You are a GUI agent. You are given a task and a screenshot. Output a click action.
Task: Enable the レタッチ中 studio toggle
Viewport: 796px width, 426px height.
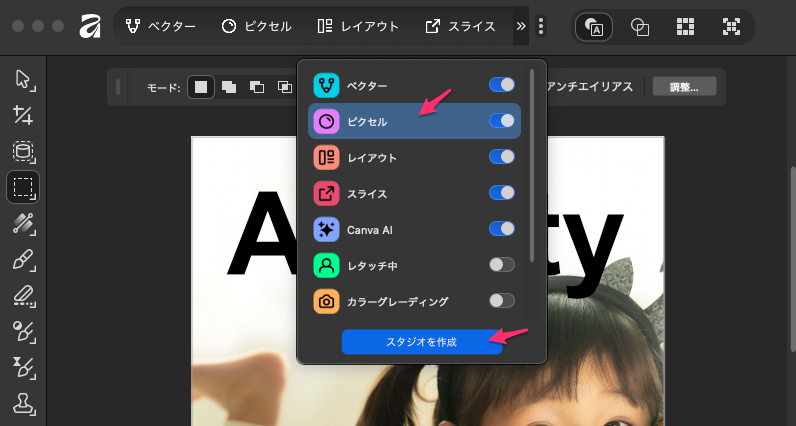pos(501,265)
